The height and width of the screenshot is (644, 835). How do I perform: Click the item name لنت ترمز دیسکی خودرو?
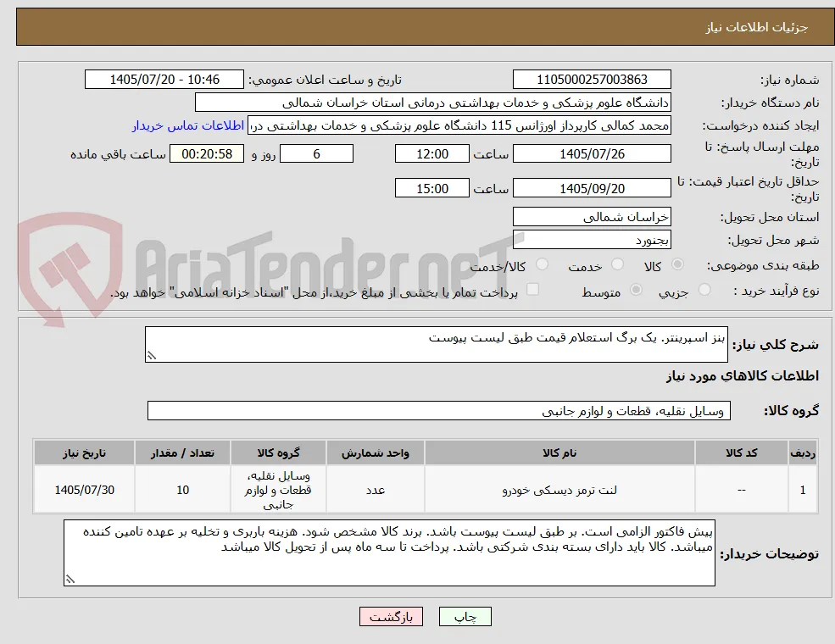tap(559, 490)
